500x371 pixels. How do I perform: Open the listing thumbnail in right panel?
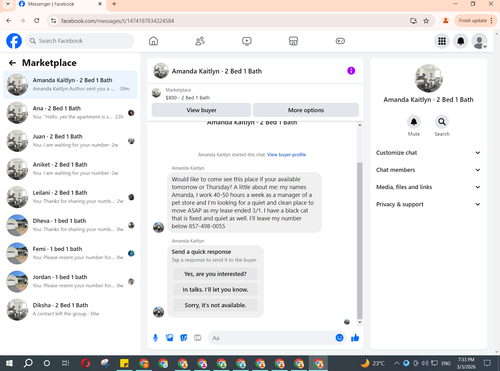428,78
